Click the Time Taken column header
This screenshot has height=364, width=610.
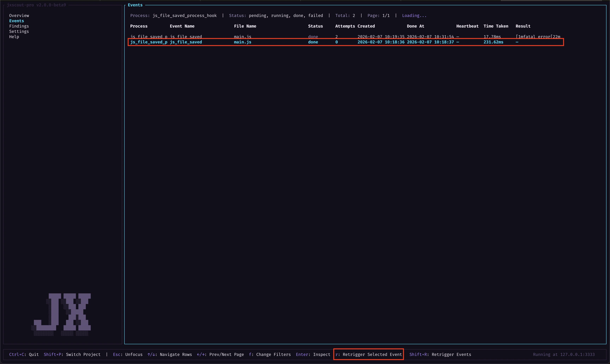[x=496, y=26]
